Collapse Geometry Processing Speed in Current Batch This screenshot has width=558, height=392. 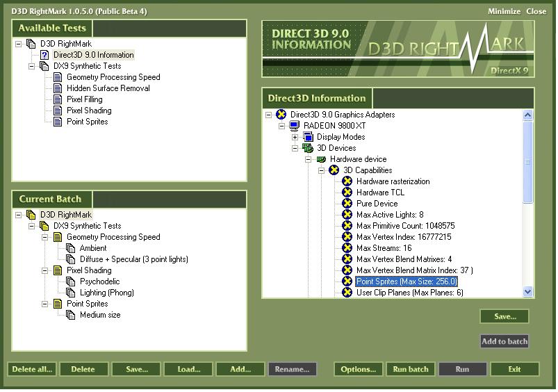click(45, 237)
